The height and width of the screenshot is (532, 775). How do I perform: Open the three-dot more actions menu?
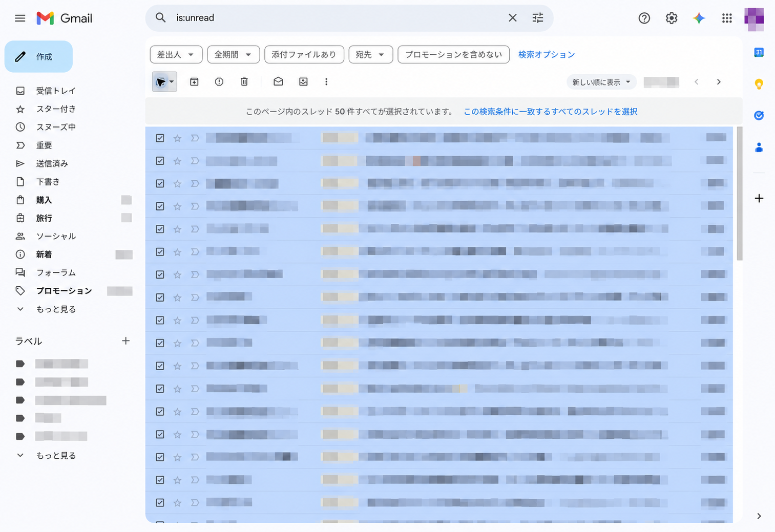(326, 82)
